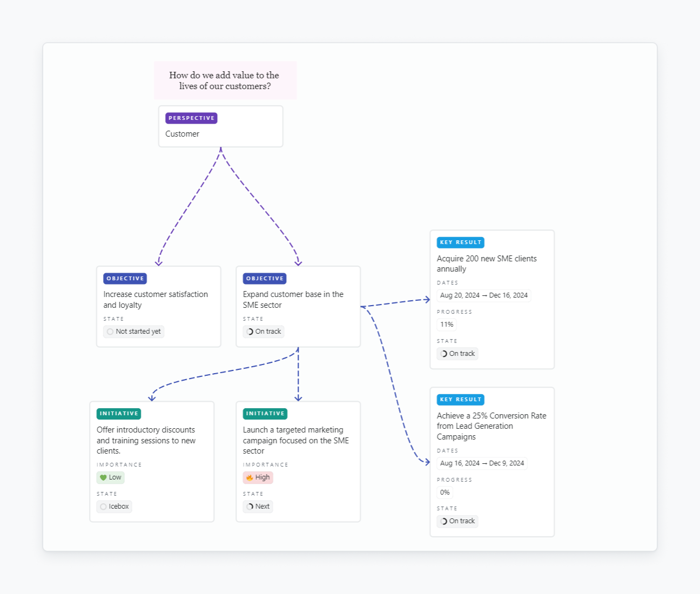Click the Next state progress icon
Image resolution: width=700 pixels, height=594 pixels.
click(x=250, y=507)
